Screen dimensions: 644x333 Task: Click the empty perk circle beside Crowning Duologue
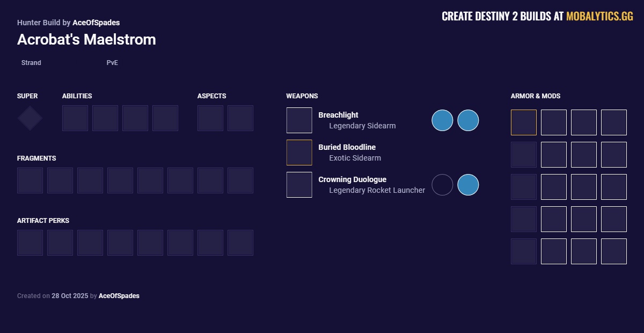[442, 185]
